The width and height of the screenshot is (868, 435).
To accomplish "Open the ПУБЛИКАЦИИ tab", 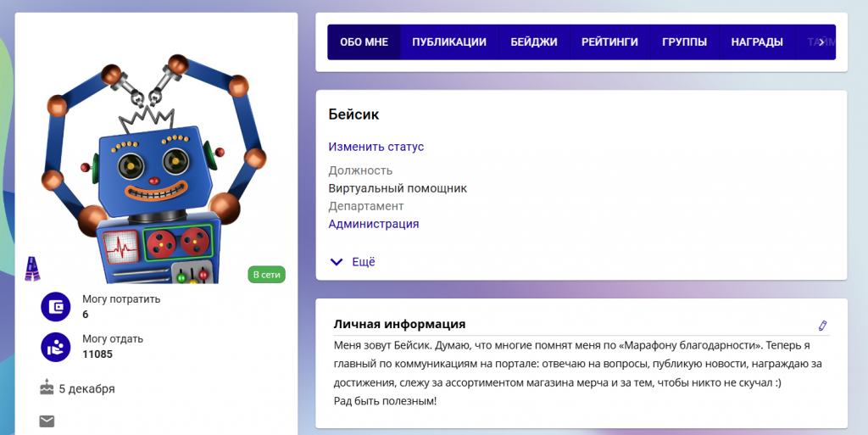I will pyautogui.click(x=448, y=42).
